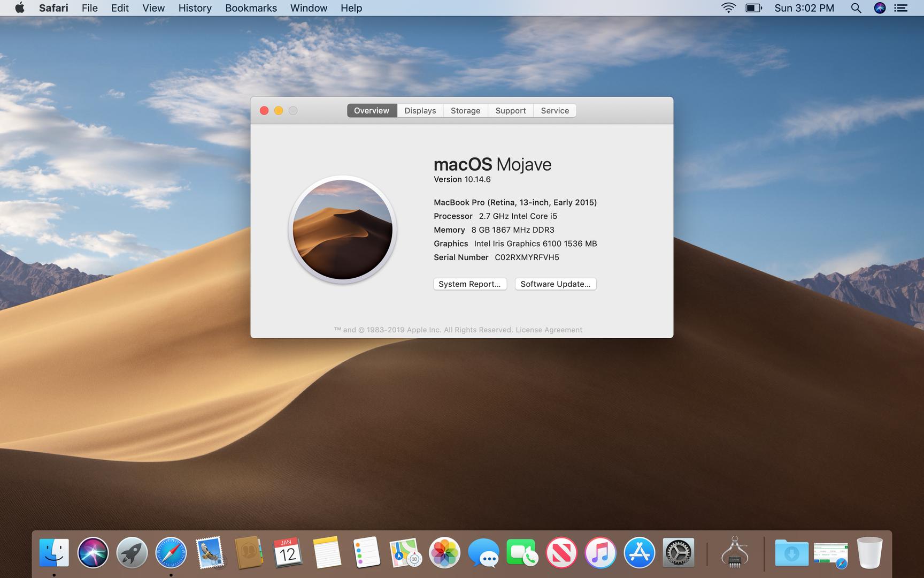Click the macOS Mojave dune logo
This screenshot has height=578, width=924.
(342, 229)
